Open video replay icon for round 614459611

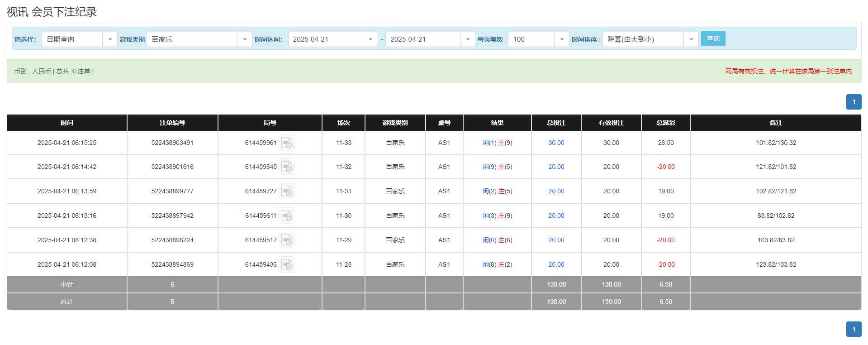pos(287,216)
